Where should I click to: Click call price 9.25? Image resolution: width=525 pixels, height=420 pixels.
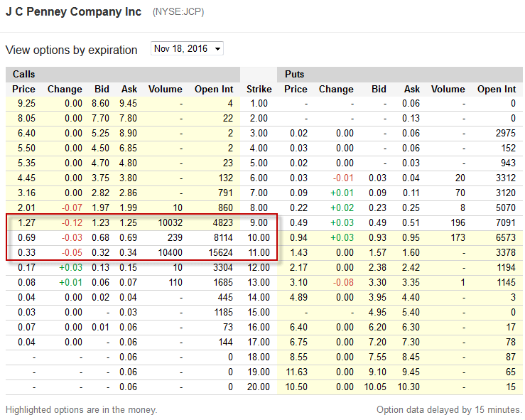click(x=26, y=104)
